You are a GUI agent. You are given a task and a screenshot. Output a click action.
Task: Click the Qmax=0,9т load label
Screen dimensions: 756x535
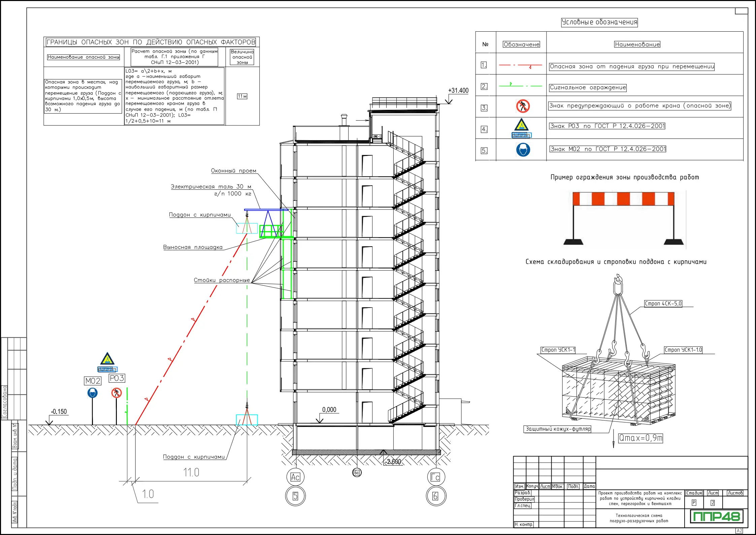(x=640, y=438)
